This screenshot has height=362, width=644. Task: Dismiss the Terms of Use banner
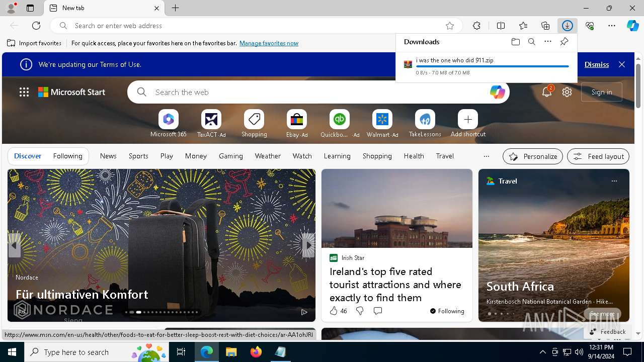pyautogui.click(x=597, y=64)
